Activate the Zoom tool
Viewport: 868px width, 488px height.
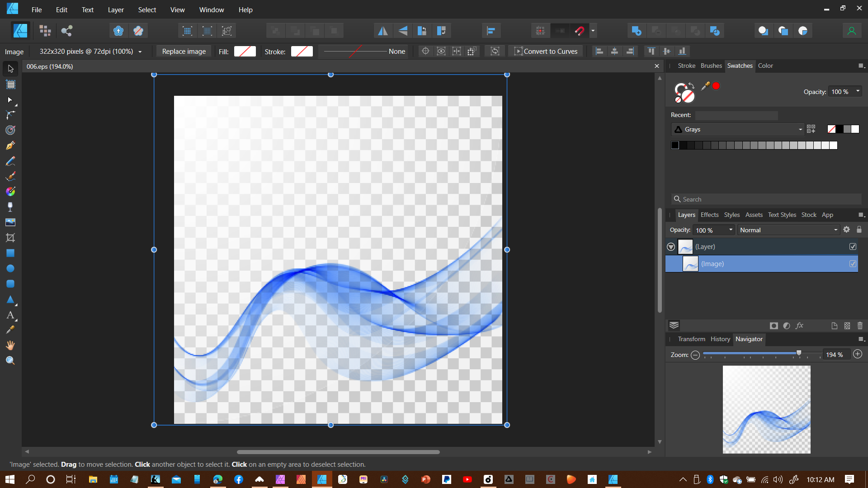coord(10,360)
